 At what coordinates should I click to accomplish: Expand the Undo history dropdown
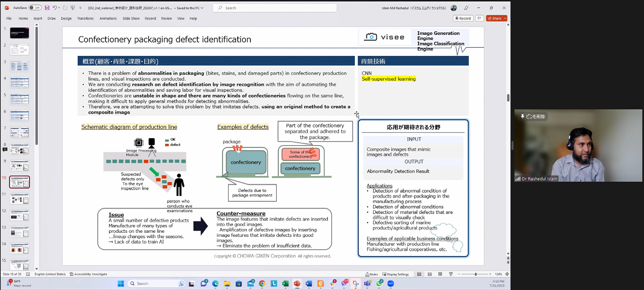point(59,8)
